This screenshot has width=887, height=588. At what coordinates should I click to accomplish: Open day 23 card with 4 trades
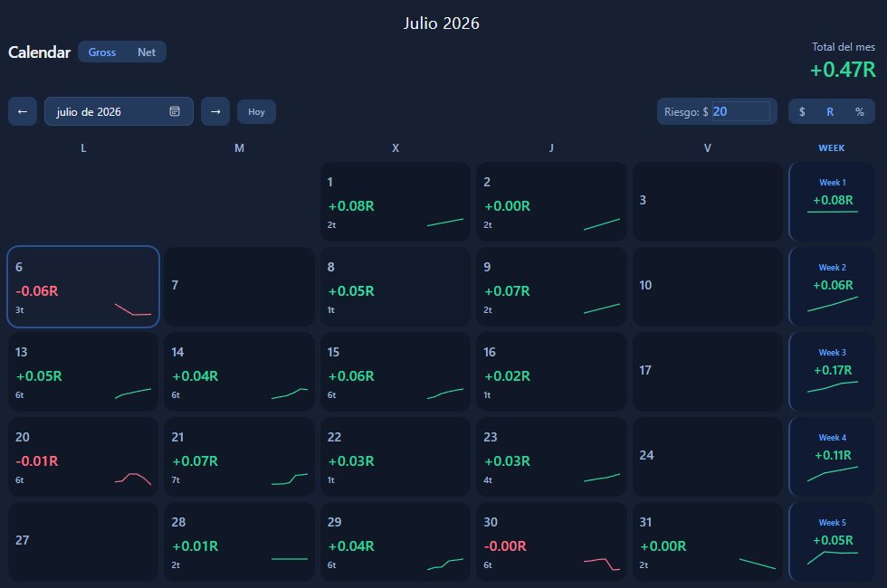point(551,457)
